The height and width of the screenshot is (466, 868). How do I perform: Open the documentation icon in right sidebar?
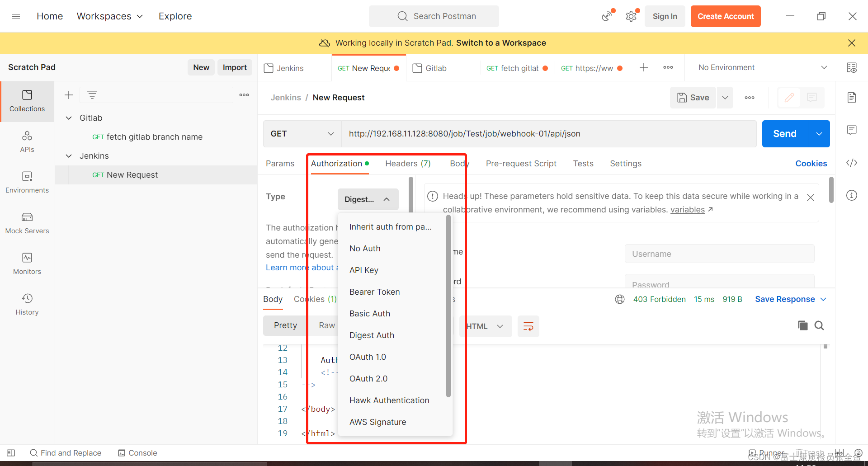tap(852, 98)
